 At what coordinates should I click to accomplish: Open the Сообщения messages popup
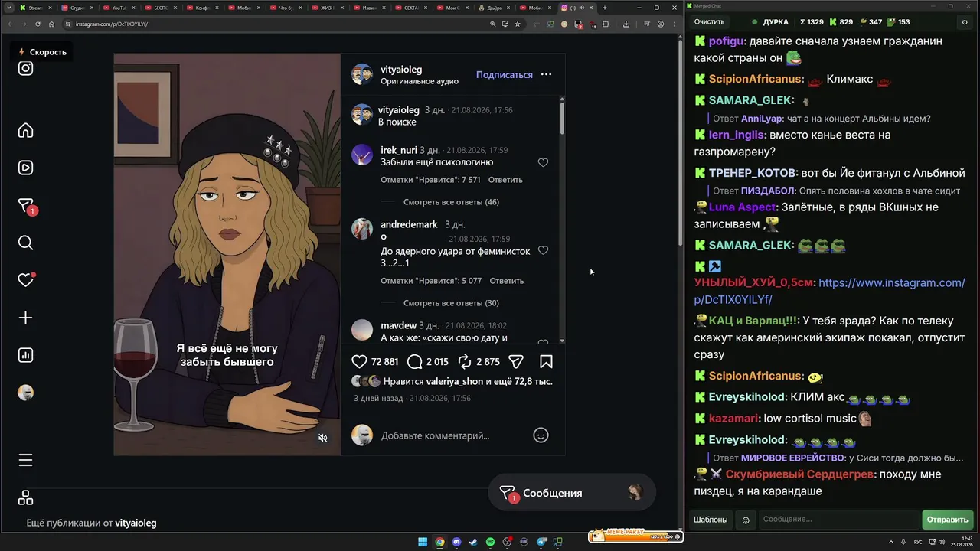pos(571,494)
